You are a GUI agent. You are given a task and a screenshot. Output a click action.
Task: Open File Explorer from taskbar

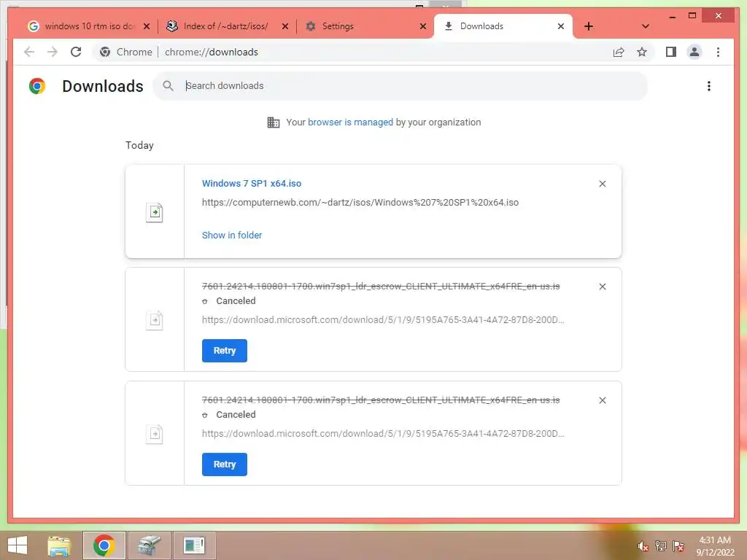[59, 545]
